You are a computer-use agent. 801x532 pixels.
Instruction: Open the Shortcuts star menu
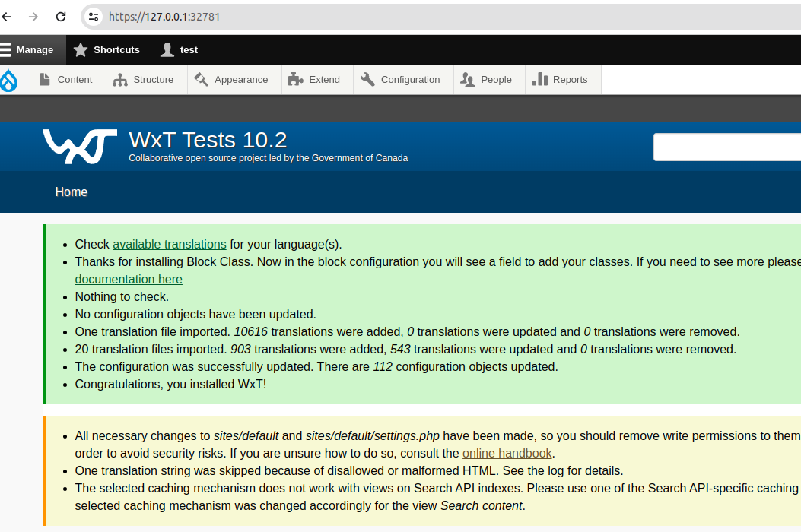point(106,50)
